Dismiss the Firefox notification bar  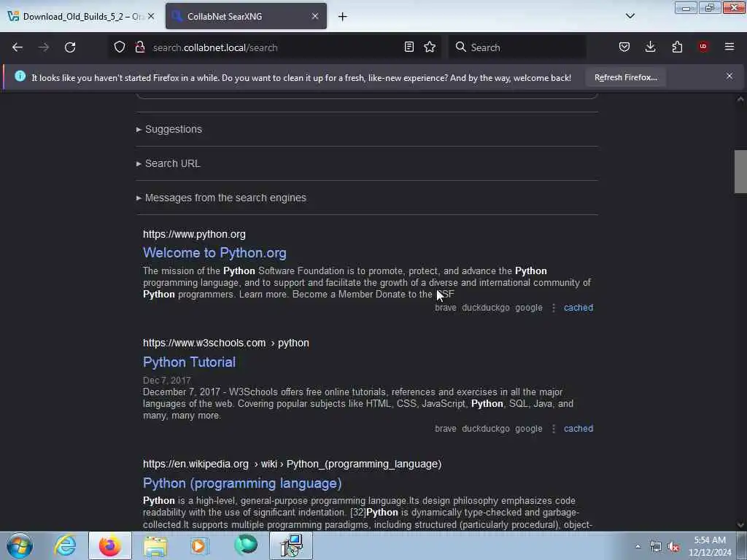pos(729,76)
